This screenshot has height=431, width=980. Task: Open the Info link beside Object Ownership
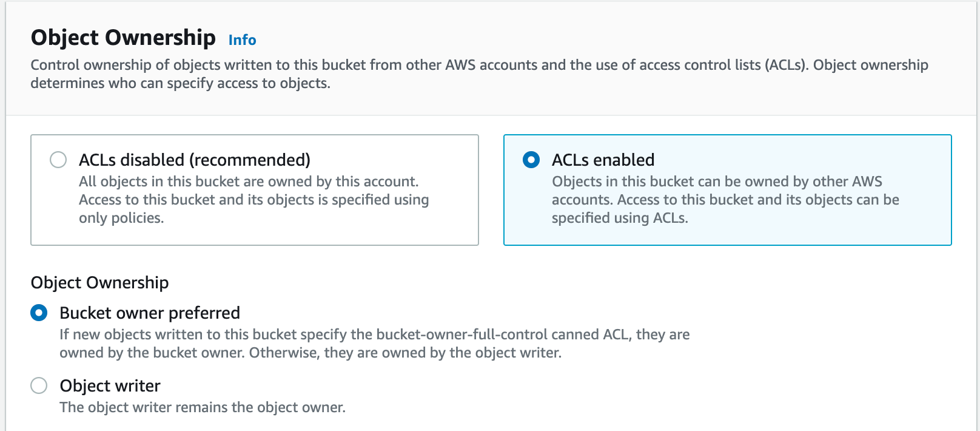pos(242,40)
